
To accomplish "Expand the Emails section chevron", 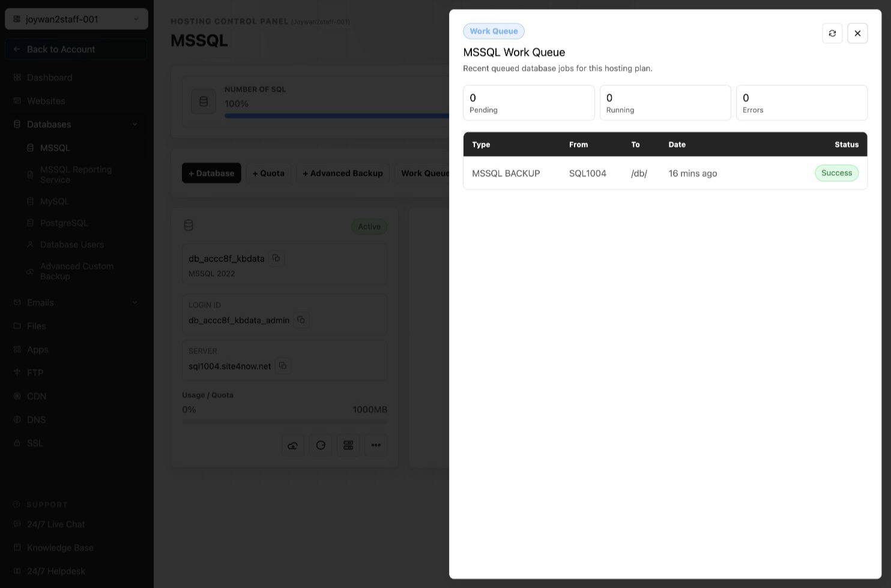I will pyautogui.click(x=135, y=302).
